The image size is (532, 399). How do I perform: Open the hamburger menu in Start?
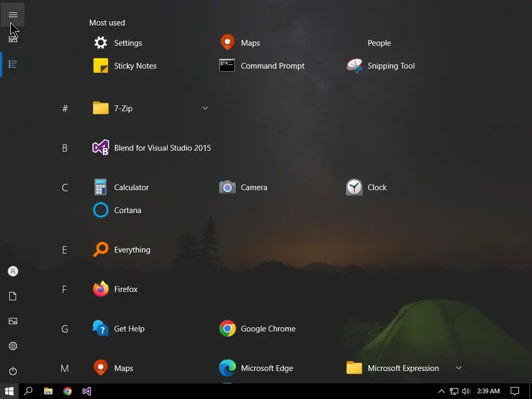coord(12,15)
